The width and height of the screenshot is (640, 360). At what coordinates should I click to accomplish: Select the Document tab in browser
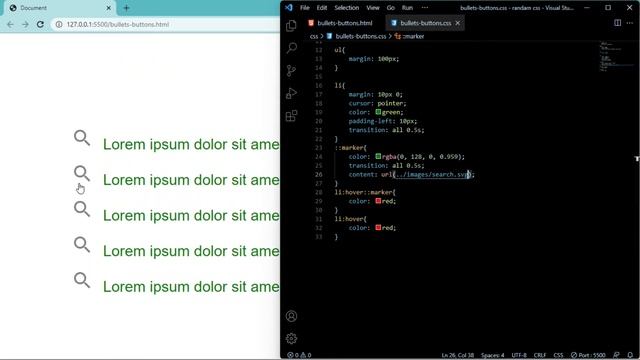[x=59, y=8]
